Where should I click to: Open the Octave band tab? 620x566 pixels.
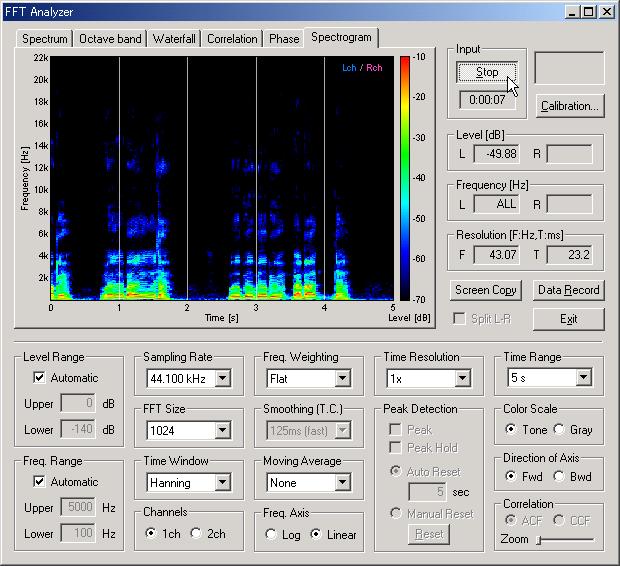pos(110,39)
